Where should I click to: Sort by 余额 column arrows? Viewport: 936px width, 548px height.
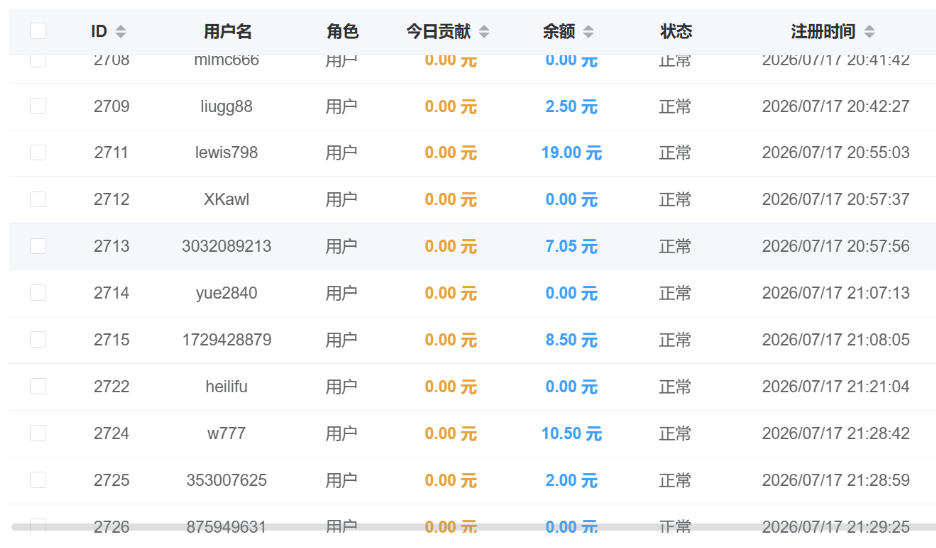pyautogui.click(x=589, y=32)
